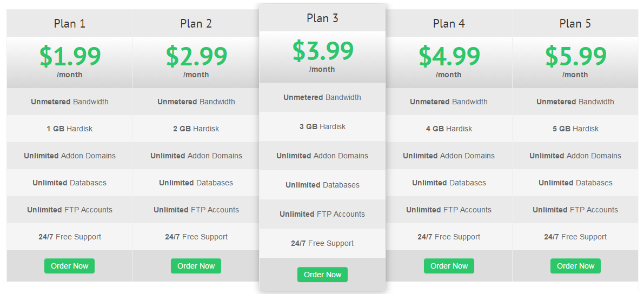Select 3 GB Hardisk in Plan 3
This screenshot has height=294, width=644.
coord(322,126)
